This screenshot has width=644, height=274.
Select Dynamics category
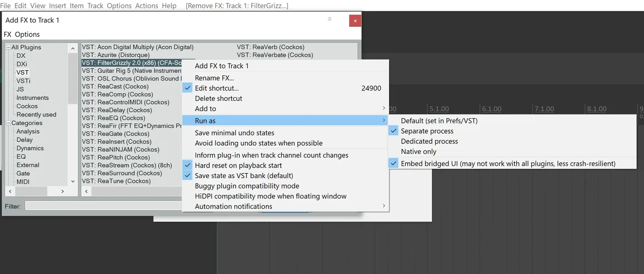[x=30, y=148]
